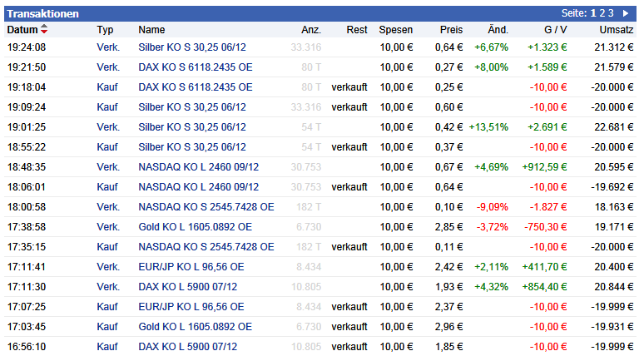Select turnover value -19.692 €
This screenshot has height=356, width=644.
point(612,187)
